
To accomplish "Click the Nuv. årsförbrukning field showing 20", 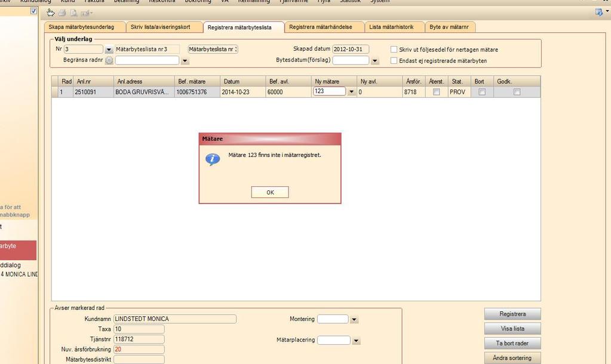I will [x=139, y=349].
